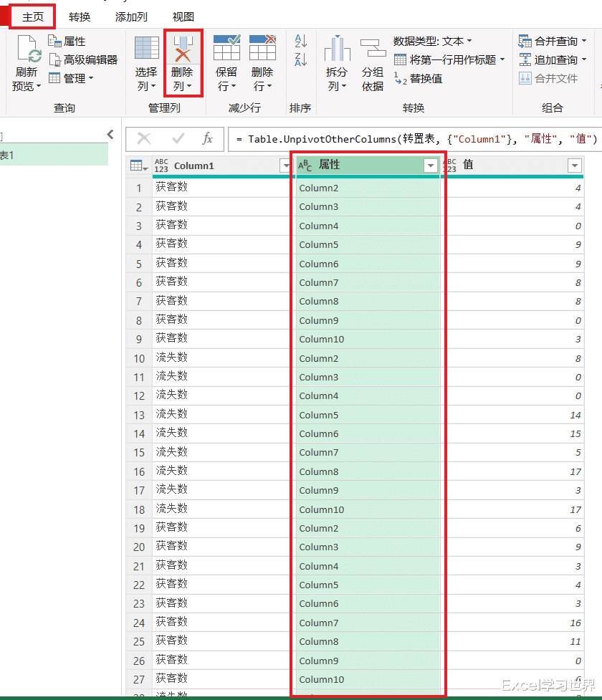Open the 值 column filter dropdown

point(575,166)
